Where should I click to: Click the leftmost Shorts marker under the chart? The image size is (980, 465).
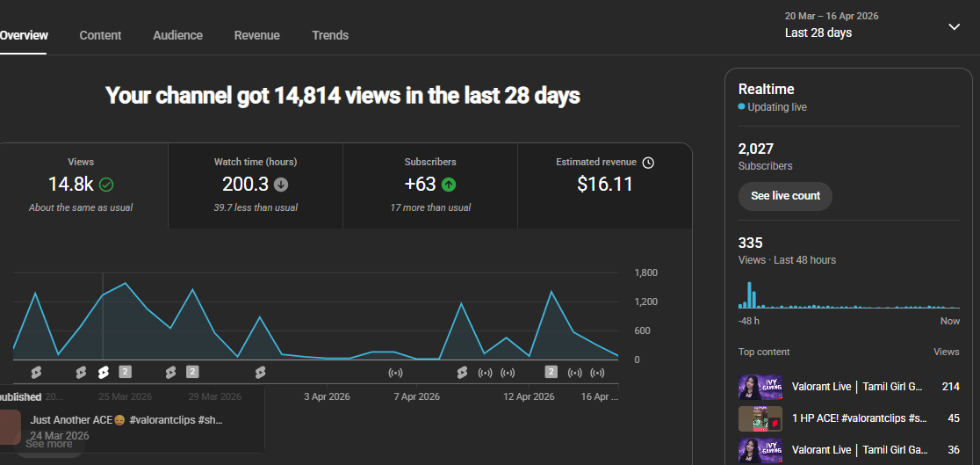pyautogui.click(x=36, y=372)
